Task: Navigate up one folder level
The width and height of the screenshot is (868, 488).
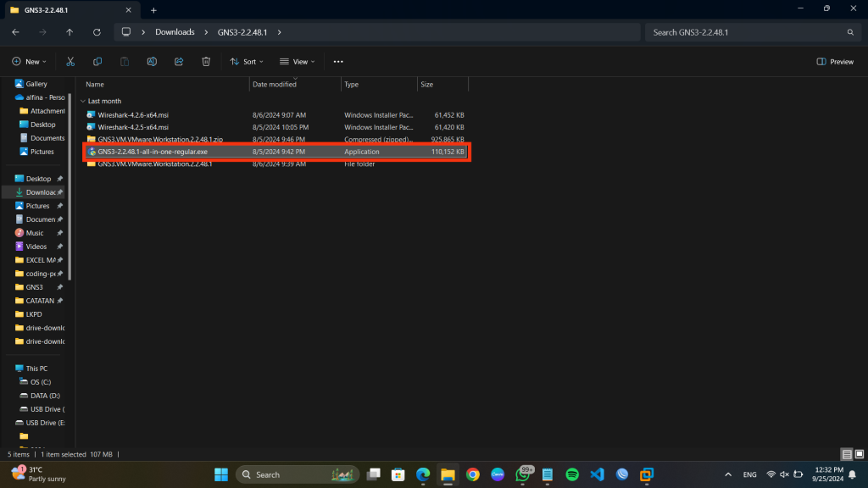Action: (x=70, y=32)
